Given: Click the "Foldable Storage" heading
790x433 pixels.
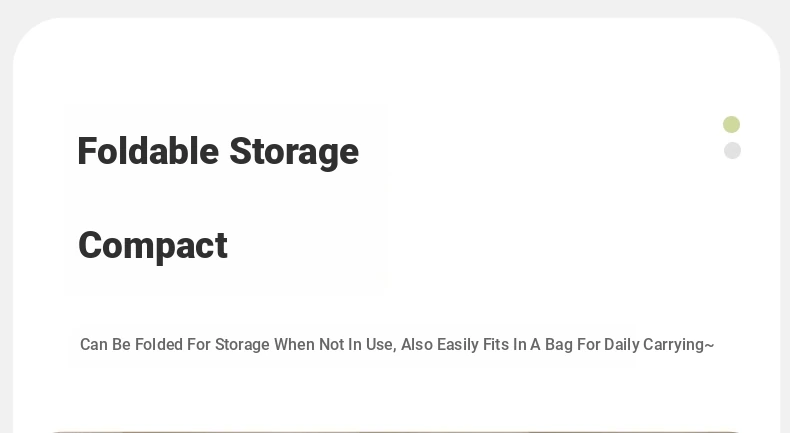Looking at the screenshot, I should pos(218,152).
